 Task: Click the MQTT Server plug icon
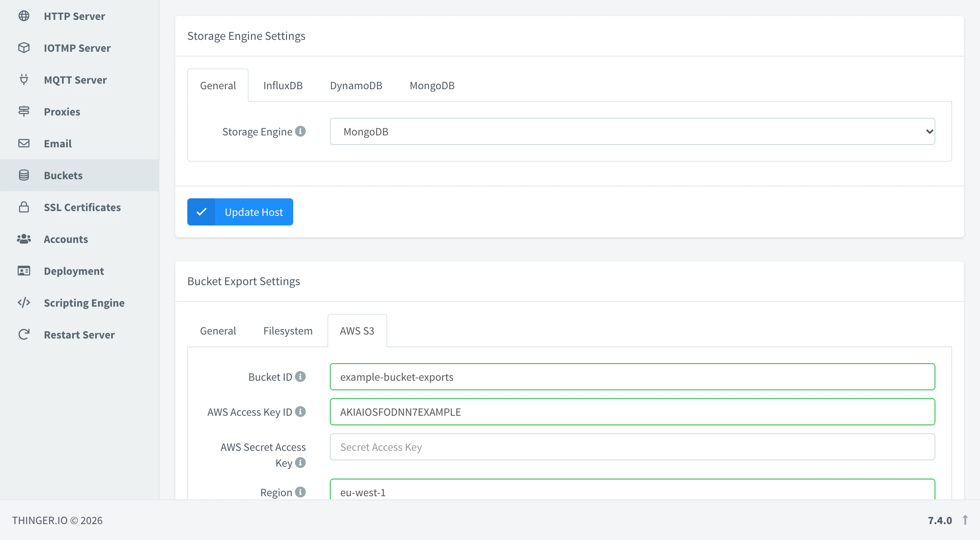pos(24,80)
